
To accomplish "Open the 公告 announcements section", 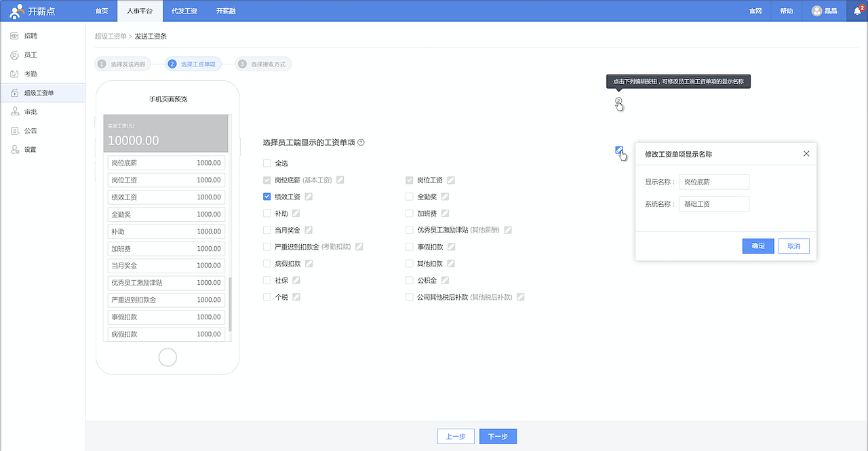I will coord(31,130).
